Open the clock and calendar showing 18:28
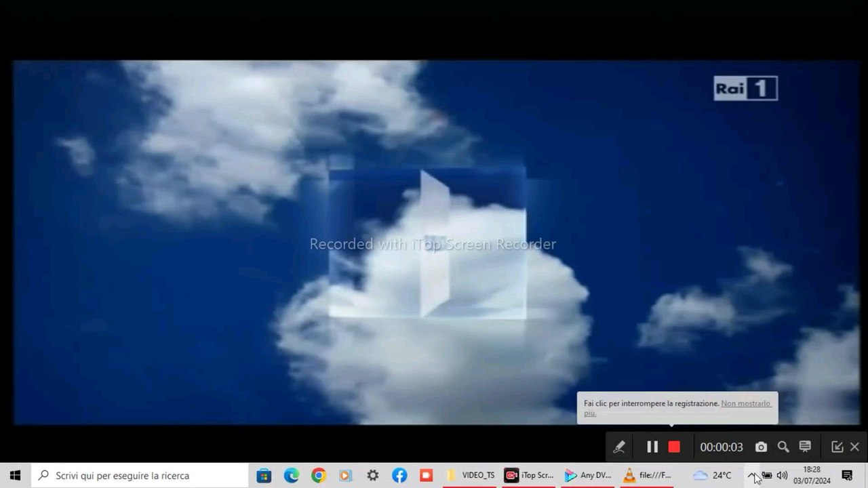Viewport: 868px width, 488px height. click(812, 475)
